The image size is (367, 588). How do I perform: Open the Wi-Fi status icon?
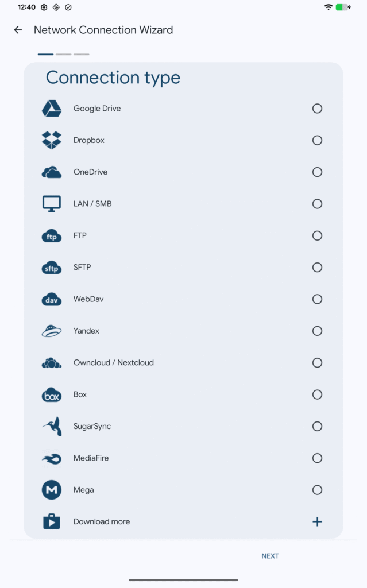pyautogui.click(x=329, y=7)
